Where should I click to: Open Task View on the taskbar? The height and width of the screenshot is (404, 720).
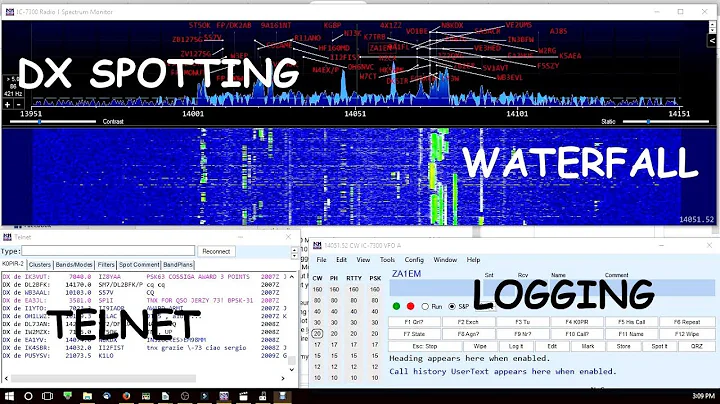[x=47, y=396]
